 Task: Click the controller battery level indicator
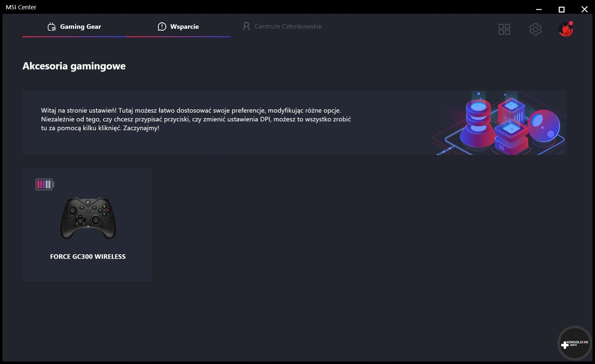tap(45, 185)
